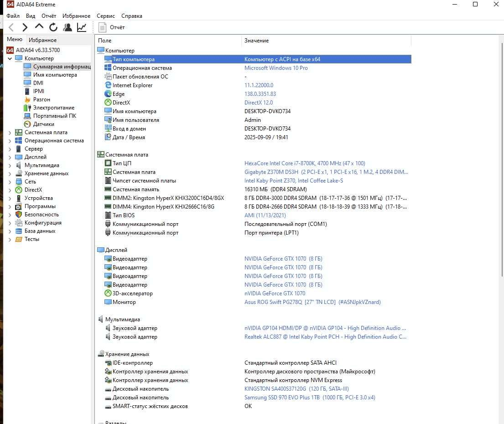Switch to the Избранное panel tab
Viewport: 504px width, 424px height.
click(x=42, y=40)
